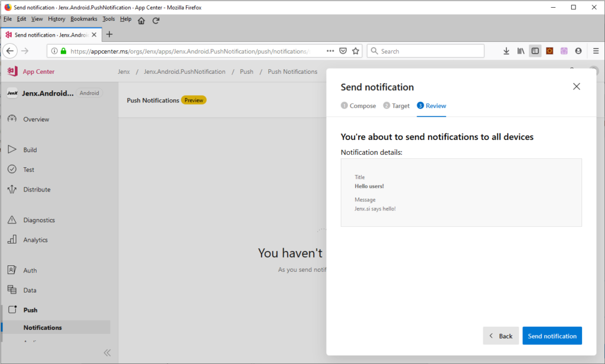The height and width of the screenshot is (364, 605).
Task: Open the Edit menu
Action: tap(22, 19)
